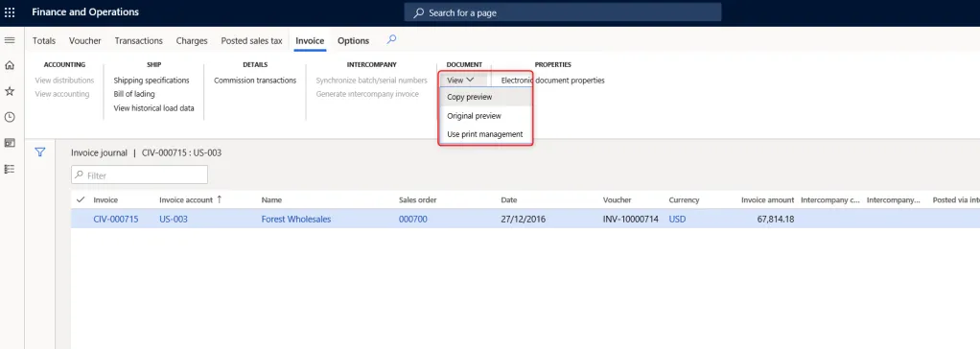
Task: Switch to the Options tab
Action: (353, 40)
